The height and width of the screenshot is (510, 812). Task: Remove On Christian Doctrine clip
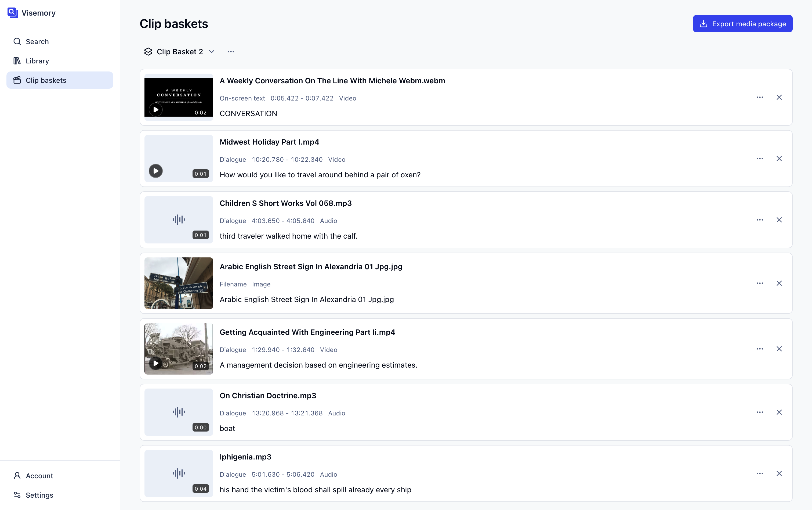(x=779, y=412)
